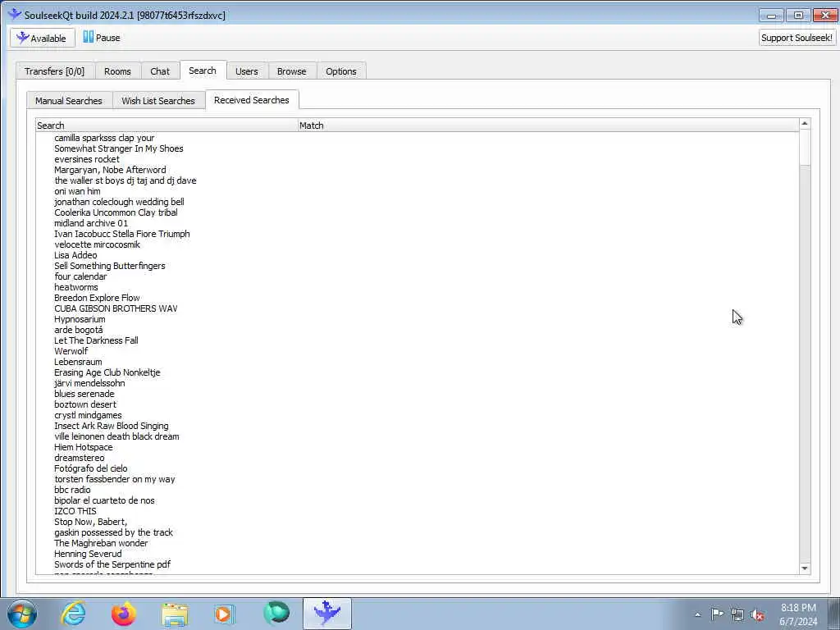Open the Options tab
The image size is (840, 630).
pos(340,71)
